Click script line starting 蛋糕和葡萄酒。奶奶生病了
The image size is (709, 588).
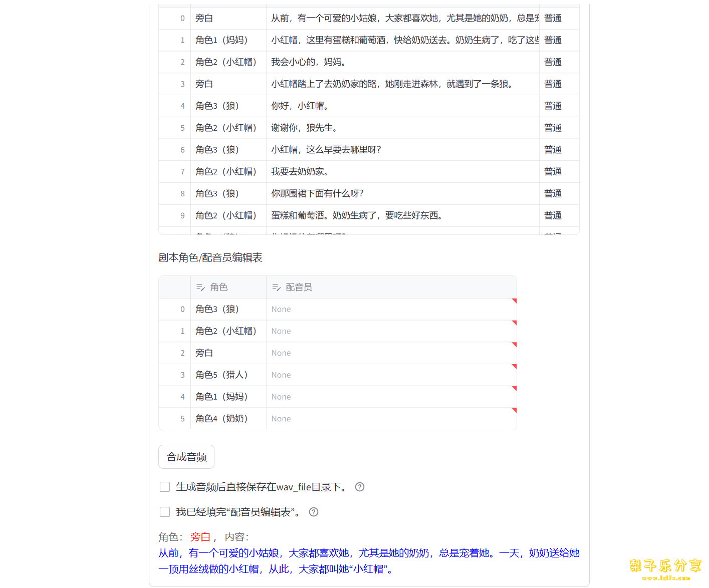coord(402,215)
